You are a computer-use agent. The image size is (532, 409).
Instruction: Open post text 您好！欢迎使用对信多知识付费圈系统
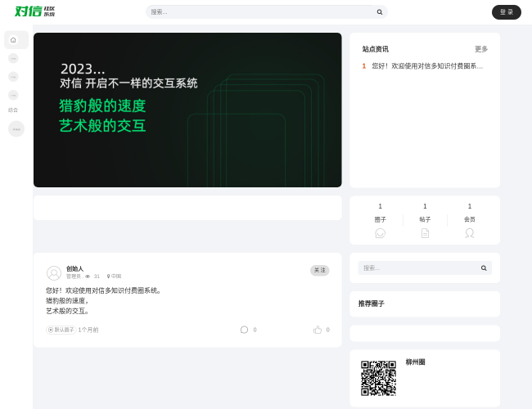point(103,290)
